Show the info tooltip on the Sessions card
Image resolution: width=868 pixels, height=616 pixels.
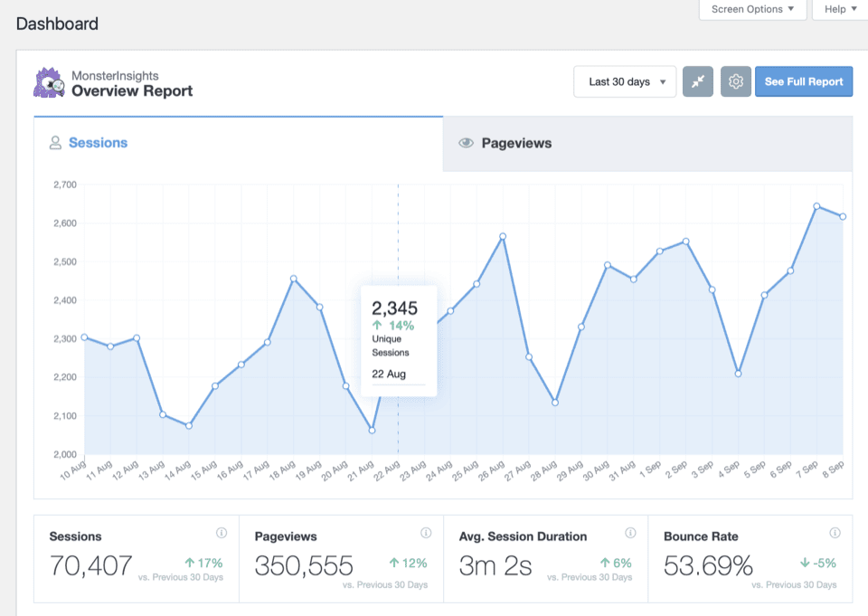[x=222, y=533]
